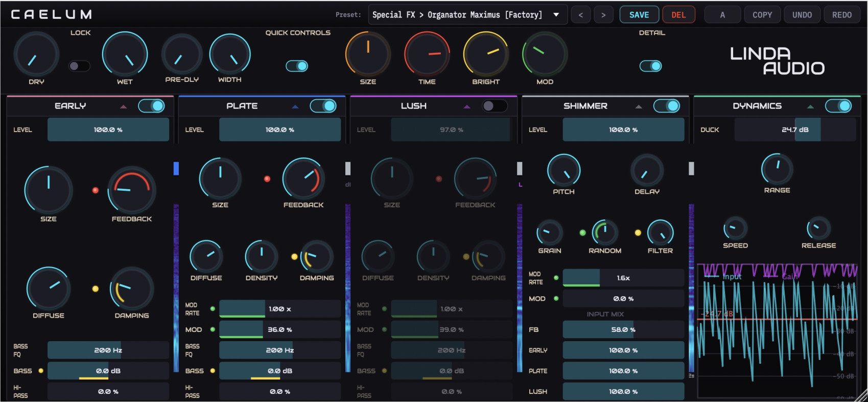Click the yellow dot beside Early Damping knob
The width and height of the screenshot is (868, 402).
pyautogui.click(x=95, y=288)
